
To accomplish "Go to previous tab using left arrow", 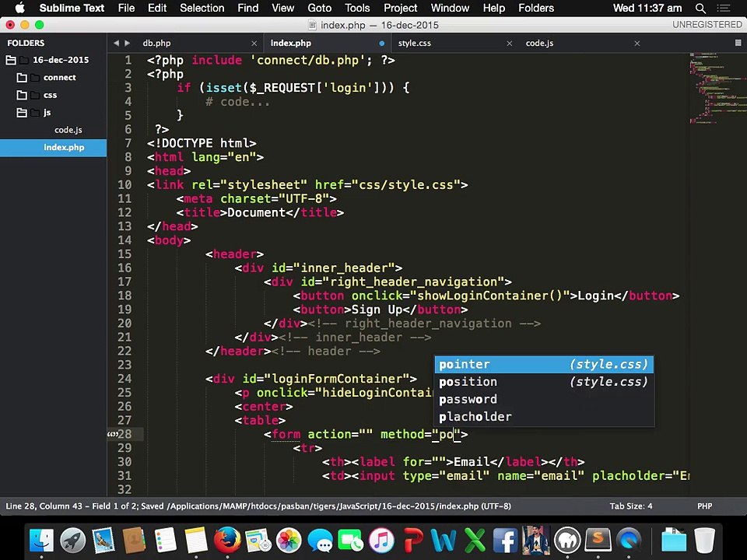I will (116, 44).
